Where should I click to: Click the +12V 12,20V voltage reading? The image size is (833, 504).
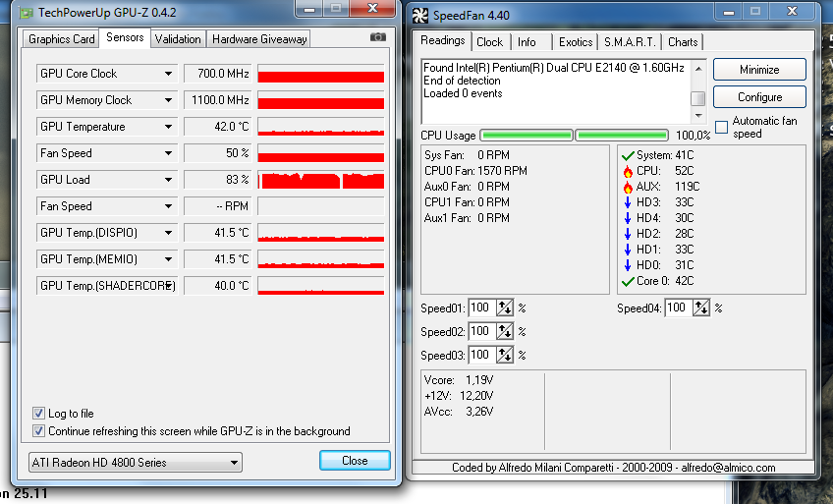(459, 396)
